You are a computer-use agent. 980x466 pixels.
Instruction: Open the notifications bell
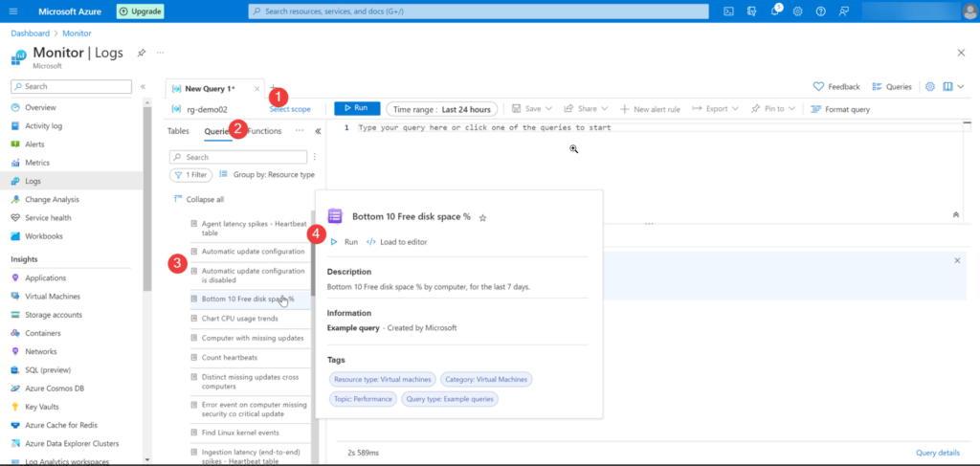click(775, 11)
